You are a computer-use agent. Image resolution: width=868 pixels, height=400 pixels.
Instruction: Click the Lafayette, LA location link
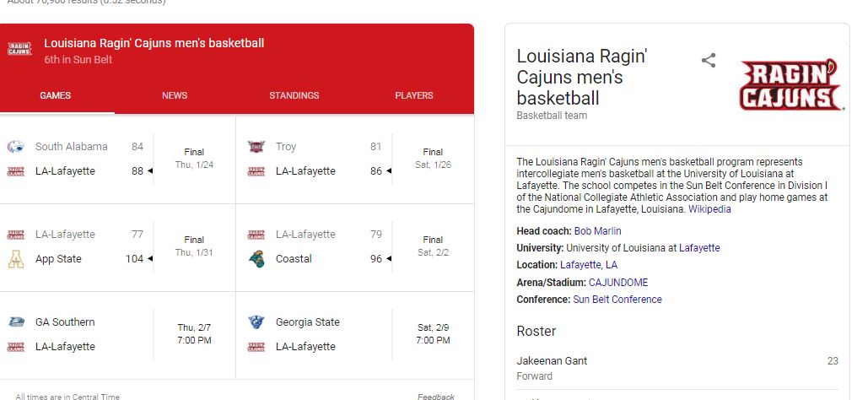pos(589,265)
